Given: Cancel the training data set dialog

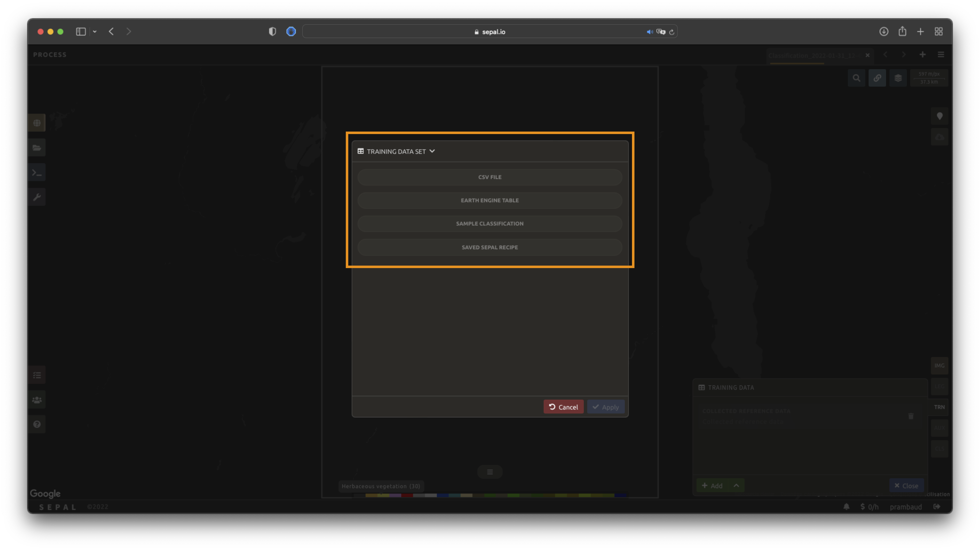Looking at the screenshot, I should tap(563, 407).
